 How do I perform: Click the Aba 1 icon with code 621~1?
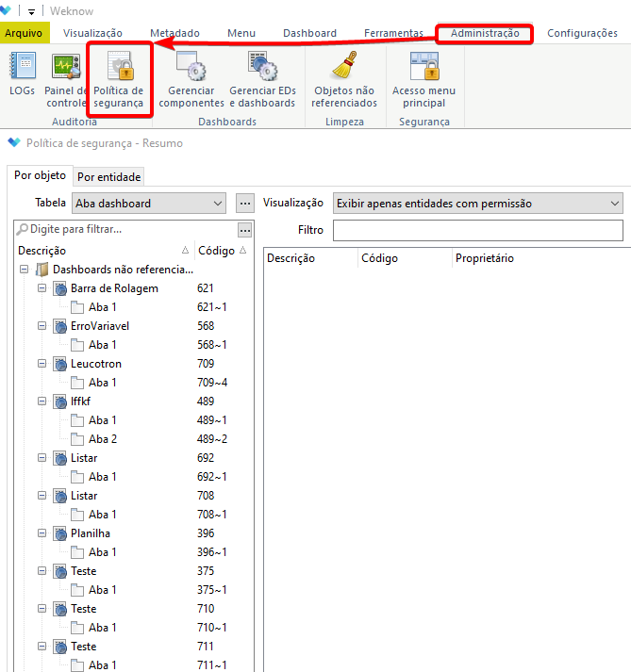77,307
